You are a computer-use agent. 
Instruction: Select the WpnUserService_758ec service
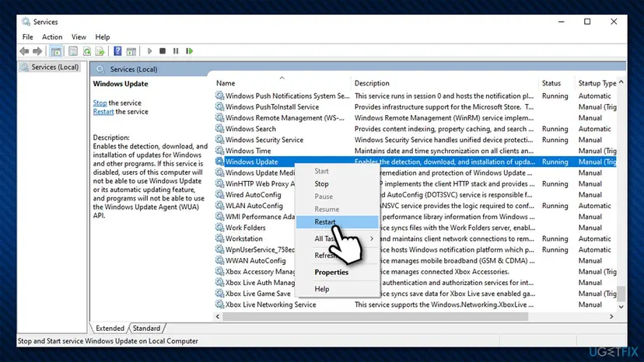pyautogui.click(x=260, y=249)
